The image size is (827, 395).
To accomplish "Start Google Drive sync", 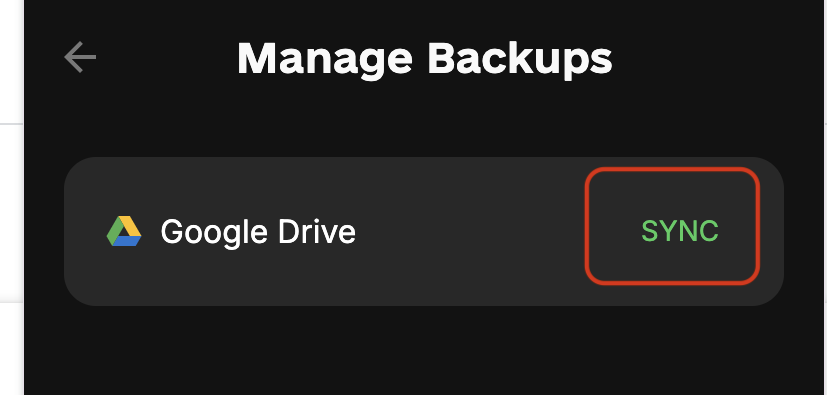I will [679, 231].
